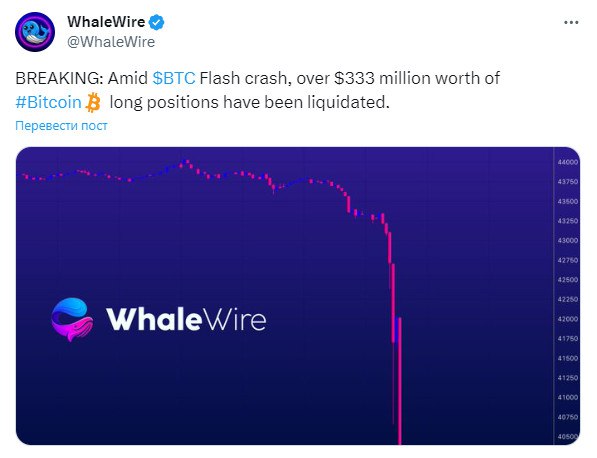Open the WhaleWire profile avatar
Screen dimensions: 597x458
35,32
